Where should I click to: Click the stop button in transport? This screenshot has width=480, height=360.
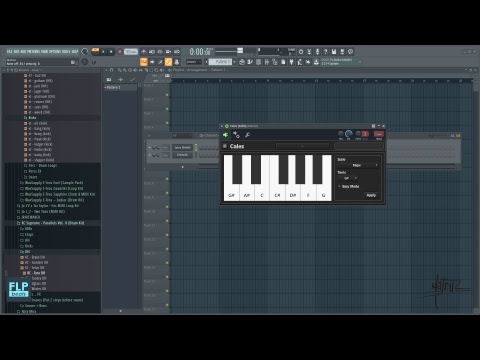tap(111, 52)
